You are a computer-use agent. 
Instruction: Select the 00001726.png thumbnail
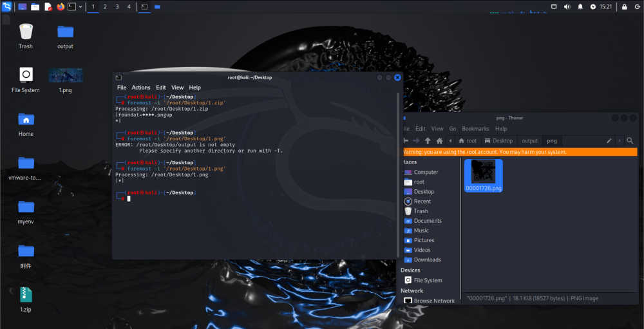484,176
